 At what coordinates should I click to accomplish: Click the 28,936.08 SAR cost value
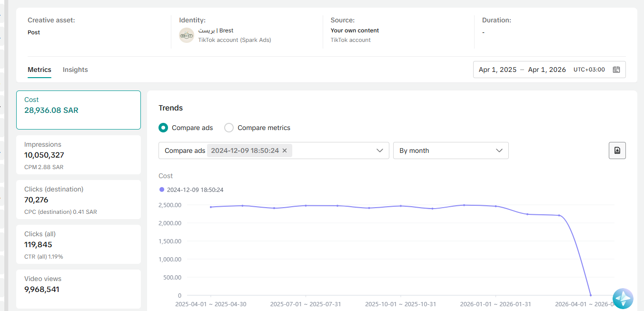[51, 110]
